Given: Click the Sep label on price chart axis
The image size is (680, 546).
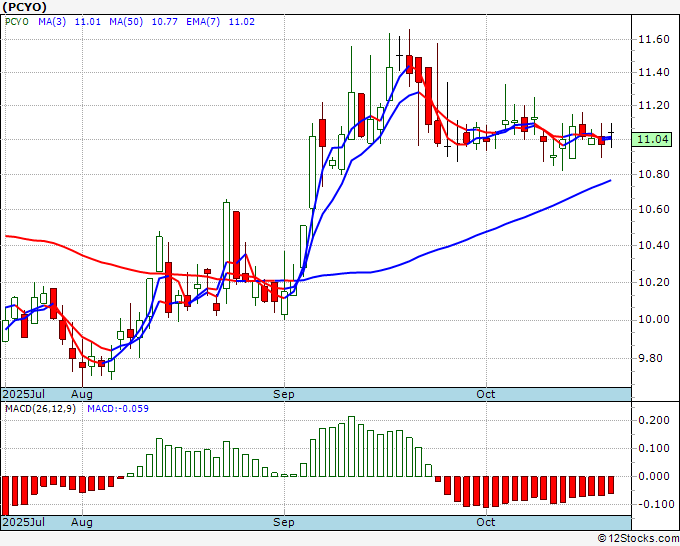Looking at the screenshot, I should point(284,394).
